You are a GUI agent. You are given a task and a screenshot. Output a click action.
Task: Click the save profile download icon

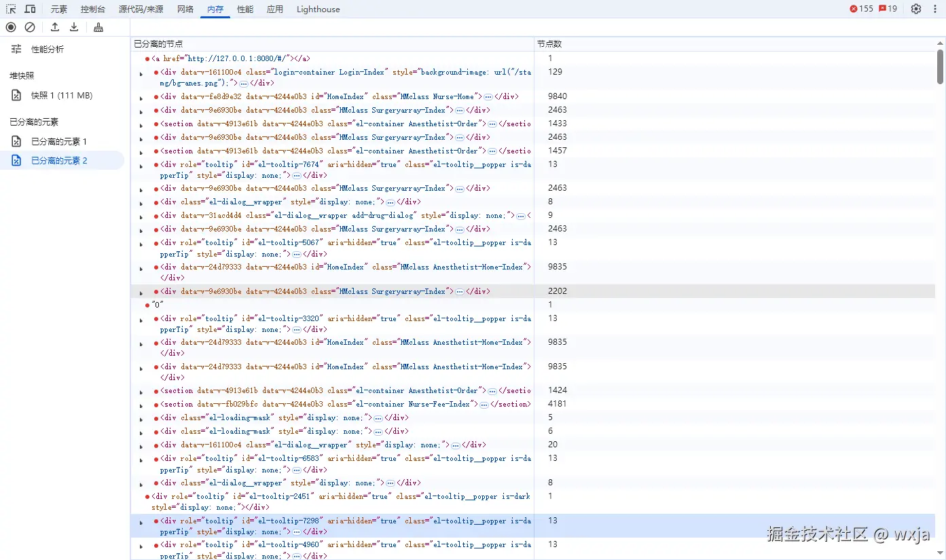coord(74,27)
